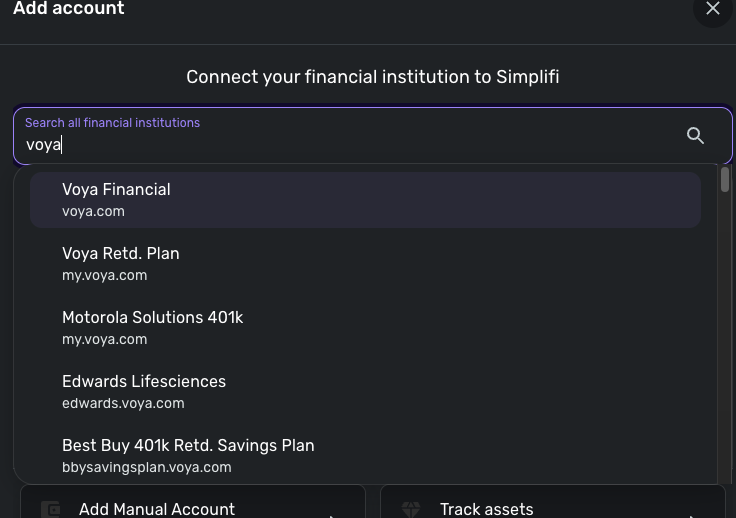Screen dimensions: 736x518
Task: Click the diamond icon beside Track assets
Action: (411, 510)
